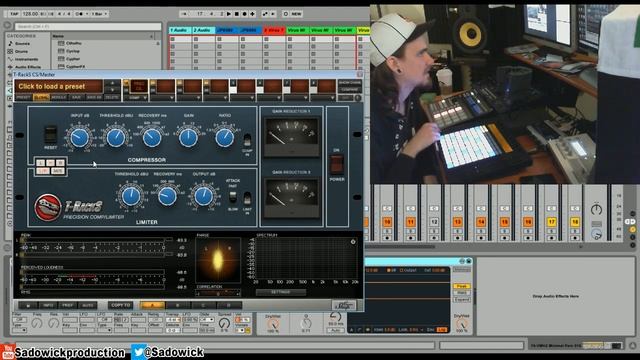
Task: Select snapshot C button
Action: tap(203, 305)
